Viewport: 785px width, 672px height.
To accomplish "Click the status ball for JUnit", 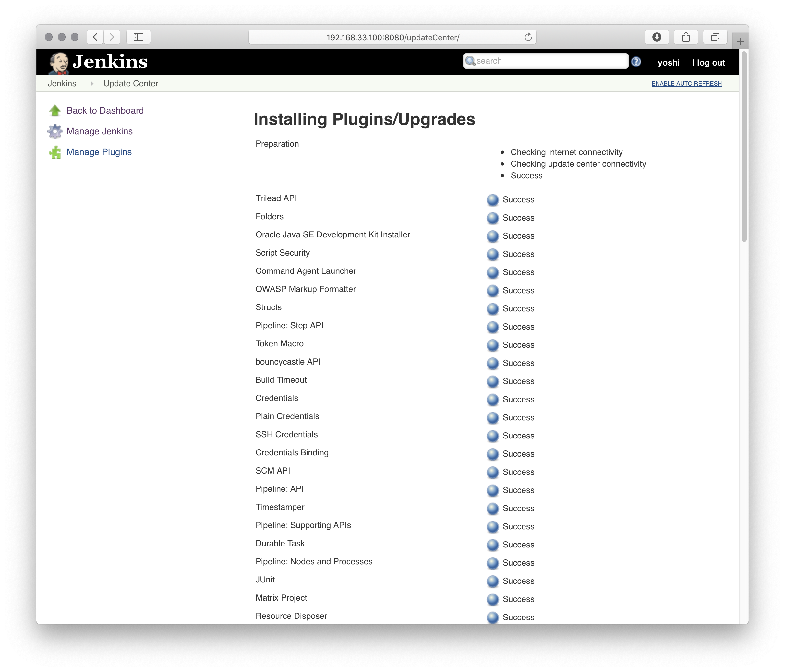I will [492, 582].
